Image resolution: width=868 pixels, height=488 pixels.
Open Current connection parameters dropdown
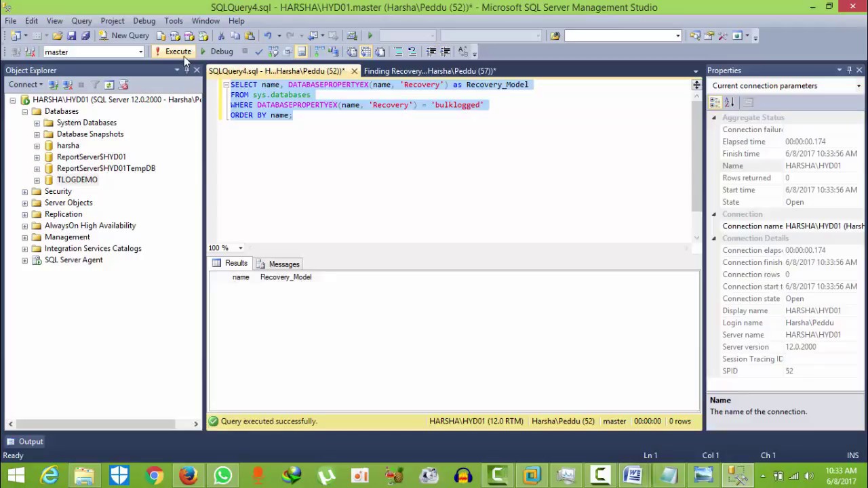click(x=859, y=86)
